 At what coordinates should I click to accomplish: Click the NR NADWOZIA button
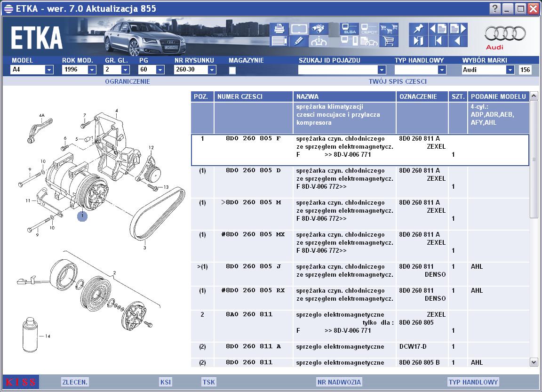click(339, 382)
